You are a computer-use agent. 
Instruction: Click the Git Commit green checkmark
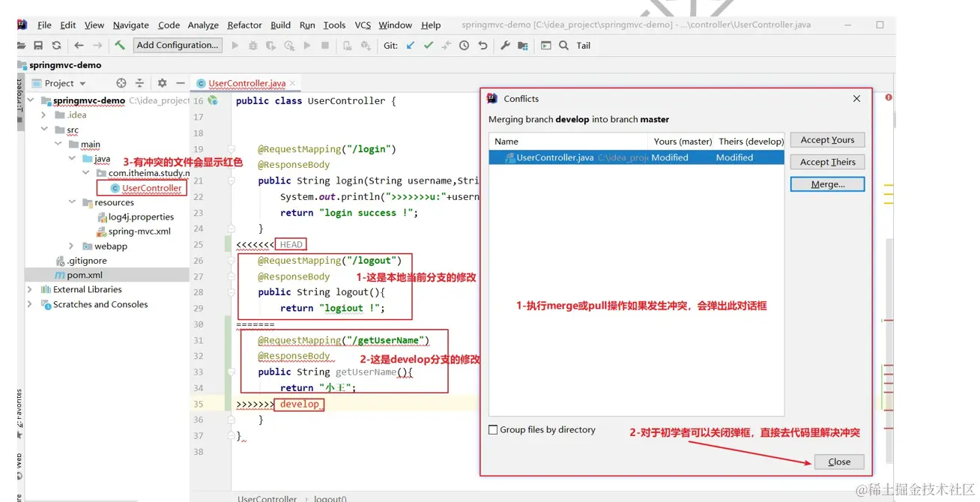(429, 46)
